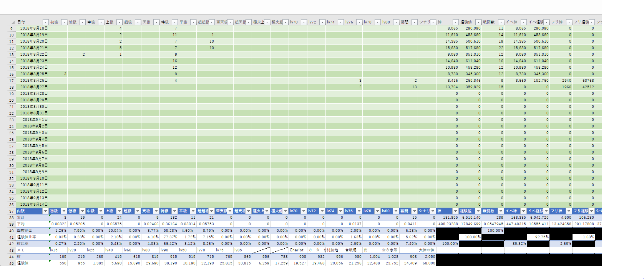The width and height of the screenshot is (644, 279).
Task: Select the 累計 row label cell
Action: point(32,218)
